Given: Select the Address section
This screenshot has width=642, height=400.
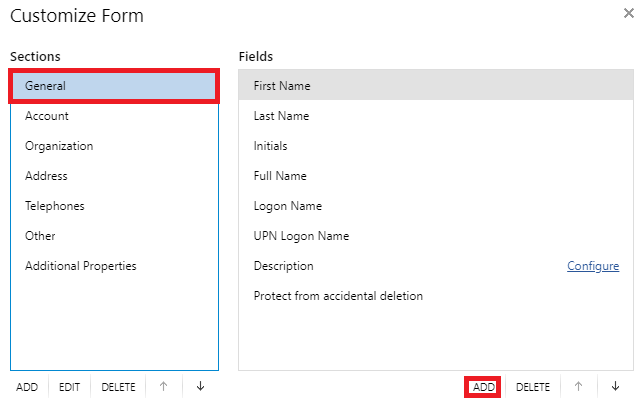Looking at the screenshot, I should (x=114, y=176).
